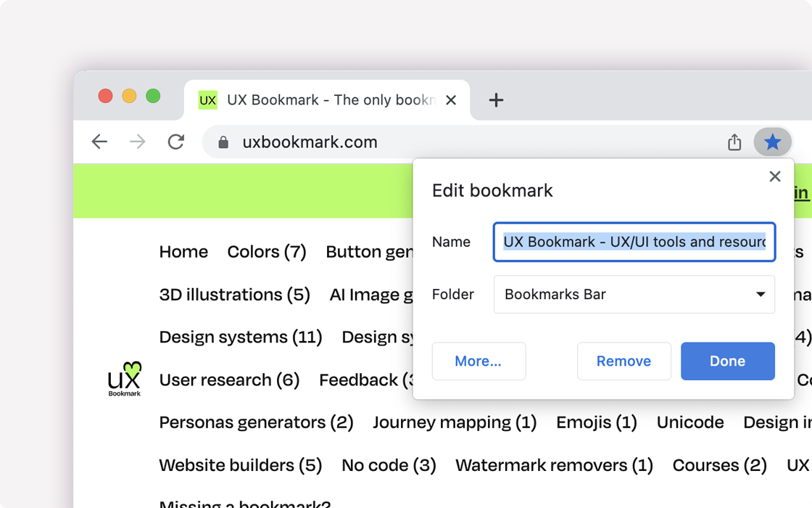Click the browser back arrow
Viewport: 812px width, 508px height.
coord(99,142)
